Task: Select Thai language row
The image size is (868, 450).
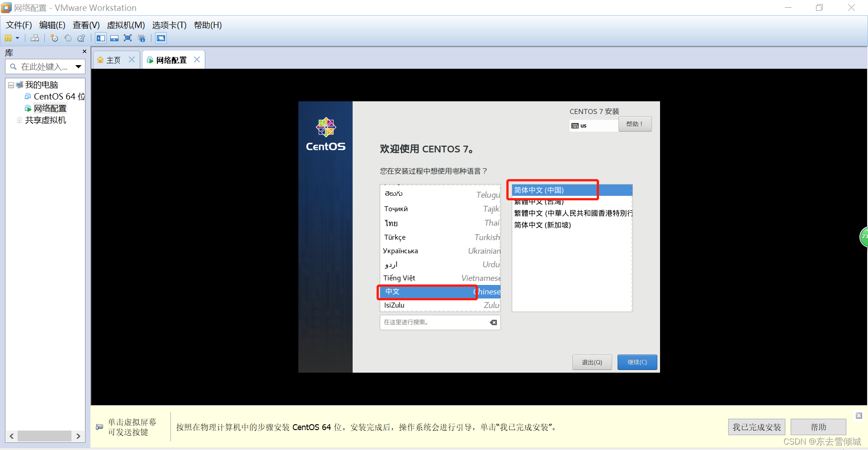Action: (440, 223)
